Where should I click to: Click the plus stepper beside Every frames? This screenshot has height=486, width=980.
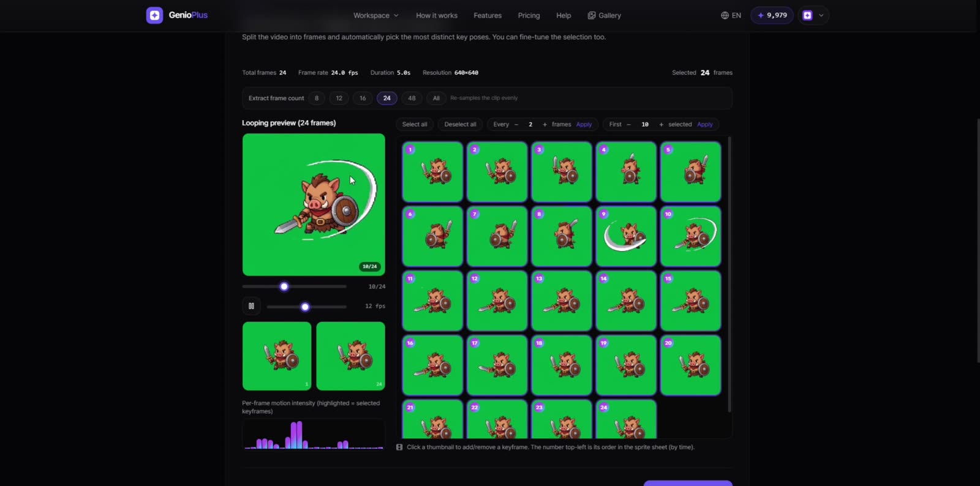point(545,124)
